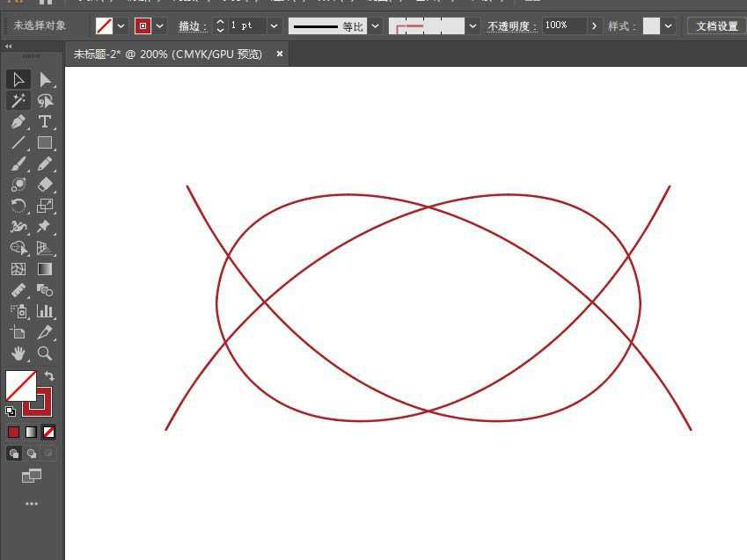The height and width of the screenshot is (560, 747).
Task: Select the Eraser tool
Action: coord(45,185)
